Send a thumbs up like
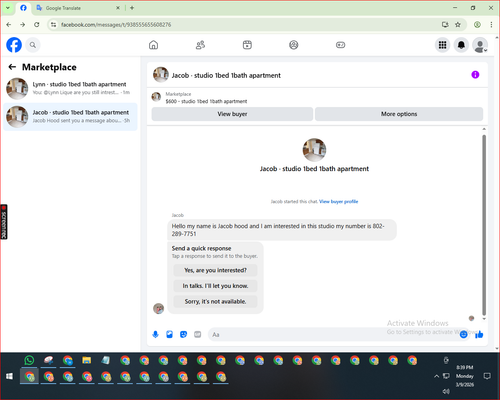Viewport: 500px width, 400px height. (479, 334)
